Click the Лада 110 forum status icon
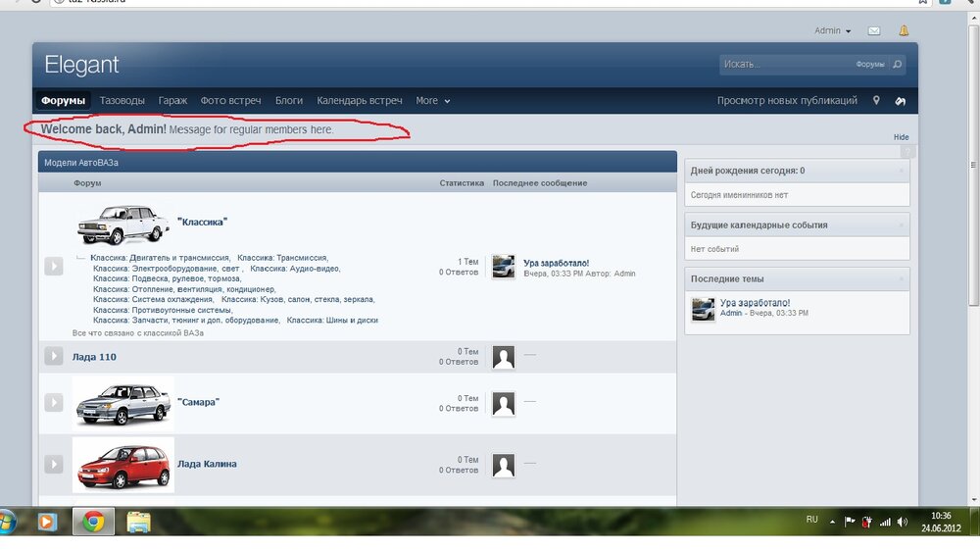The image size is (980, 551). tap(54, 357)
